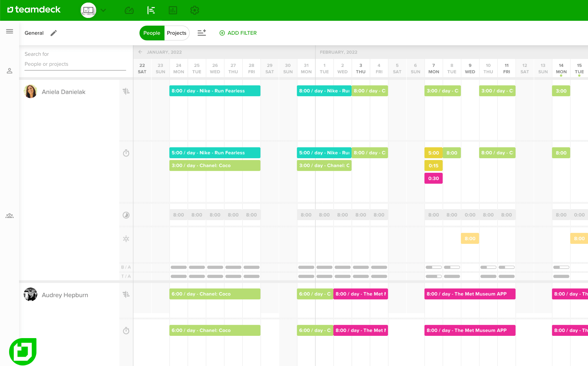Open the hamburger sidebar menu
588x366 pixels.
10,31
